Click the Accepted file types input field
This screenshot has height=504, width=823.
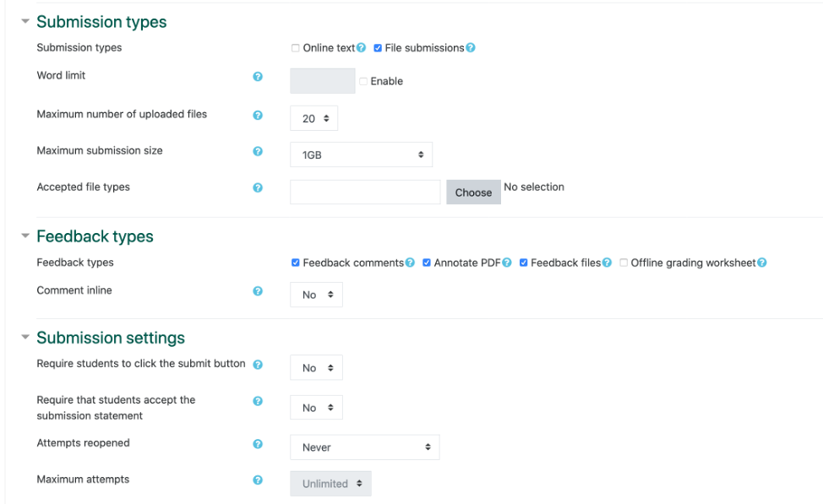click(364, 192)
